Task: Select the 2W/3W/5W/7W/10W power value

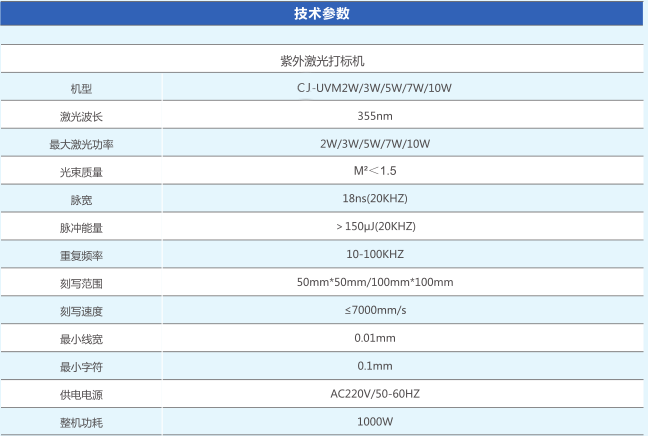Action: coord(375,143)
